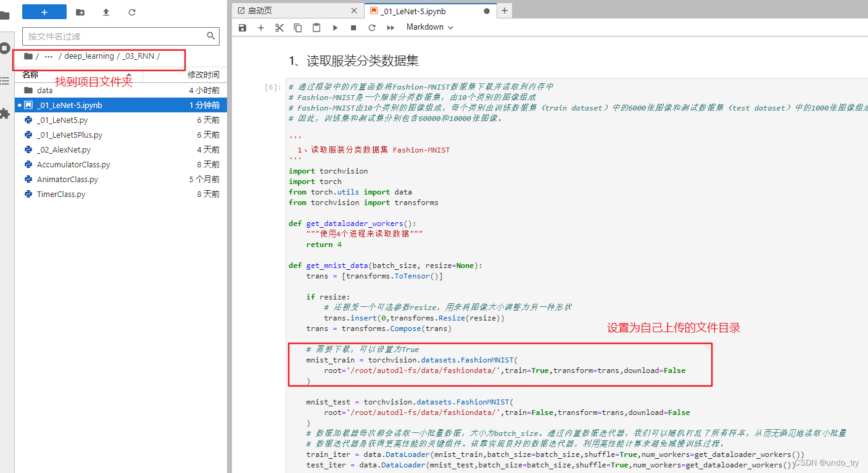Select _01_LeNet-5.ipynb in file list
The width and height of the screenshot is (868, 473).
121,105
